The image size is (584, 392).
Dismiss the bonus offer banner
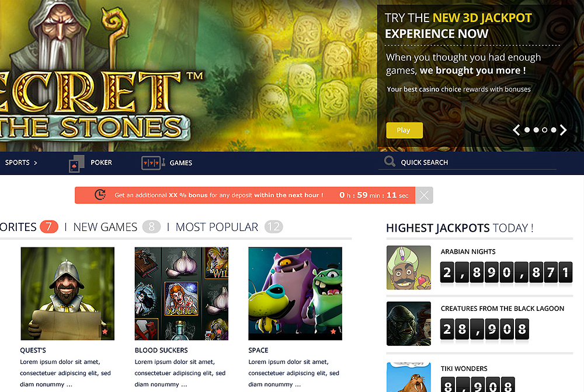tap(424, 195)
